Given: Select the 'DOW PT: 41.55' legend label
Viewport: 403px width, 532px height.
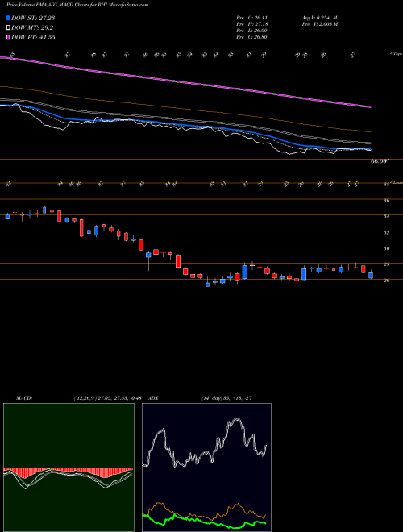Looking at the screenshot, I should click(33, 37).
